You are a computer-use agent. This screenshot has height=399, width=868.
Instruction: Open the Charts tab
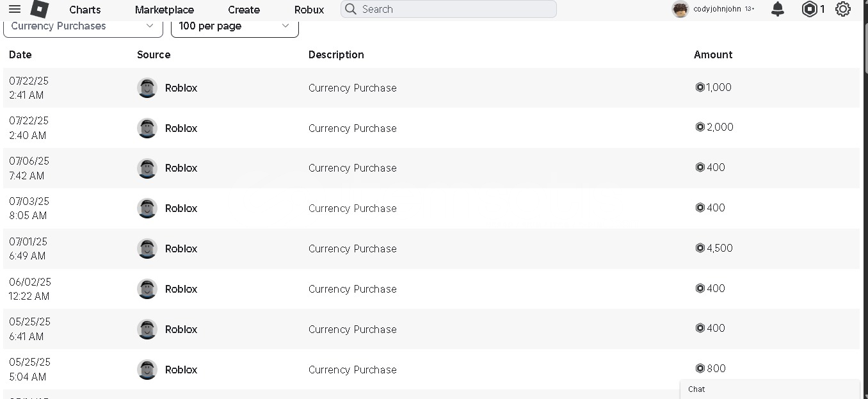coord(85,10)
